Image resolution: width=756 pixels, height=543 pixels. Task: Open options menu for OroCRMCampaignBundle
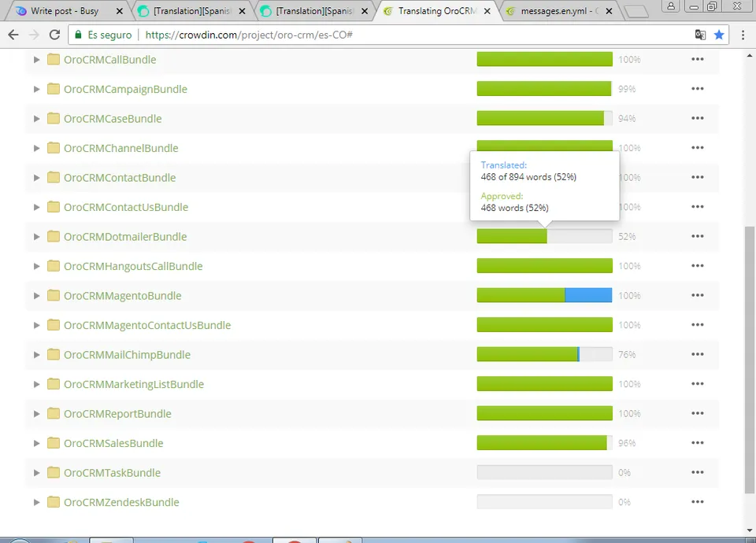(697, 89)
